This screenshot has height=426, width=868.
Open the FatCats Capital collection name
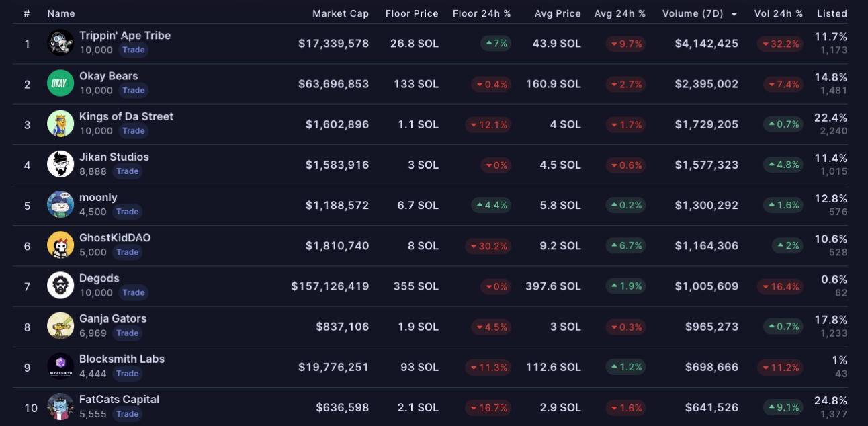click(120, 399)
